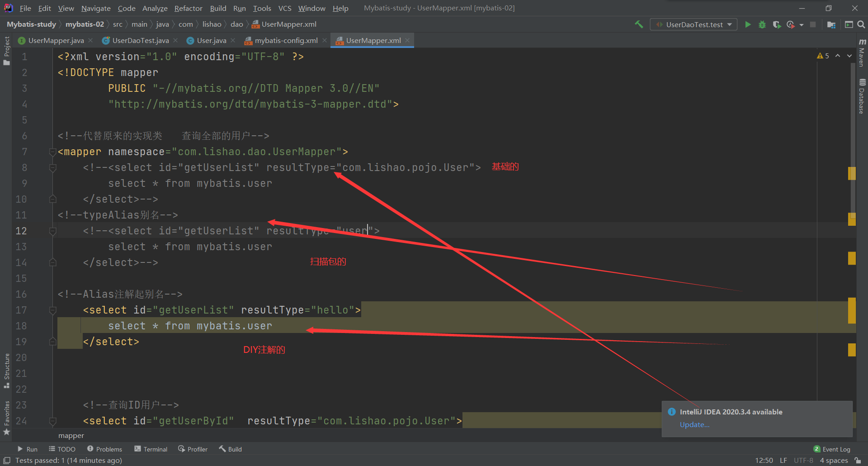Open the File menu
The image size is (868, 466).
click(x=25, y=8)
